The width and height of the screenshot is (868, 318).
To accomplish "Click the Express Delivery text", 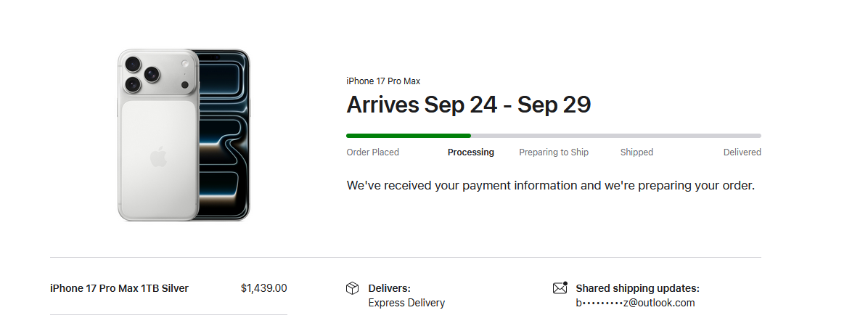I will 406,303.
